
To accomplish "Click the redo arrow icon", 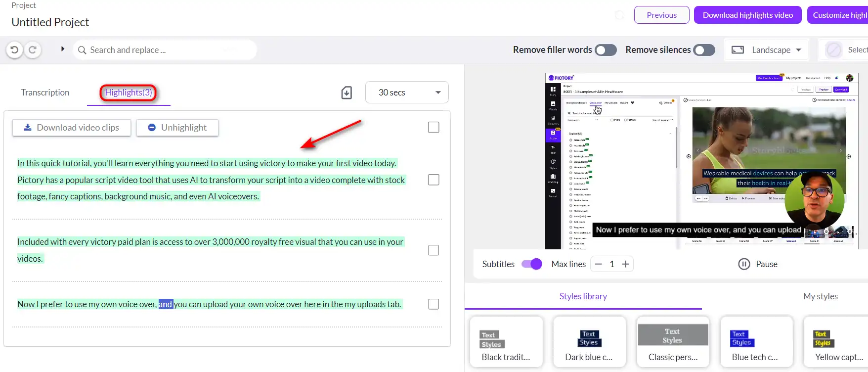I will tap(33, 49).
